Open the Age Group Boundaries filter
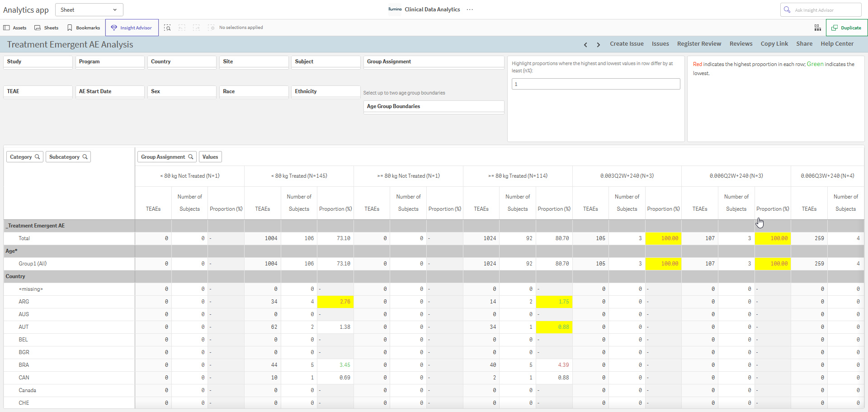Viewport: 868px width, 412px height. (x=434, y=107)
